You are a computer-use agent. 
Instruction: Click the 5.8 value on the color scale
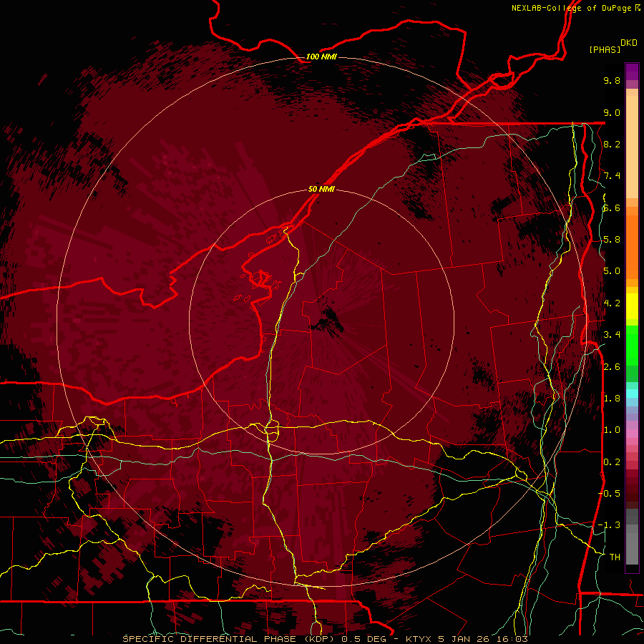612,240
